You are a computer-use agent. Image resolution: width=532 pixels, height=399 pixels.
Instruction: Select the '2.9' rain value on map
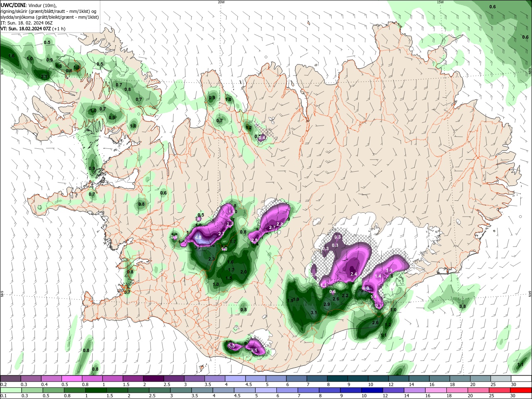click(x=327, y=305)
